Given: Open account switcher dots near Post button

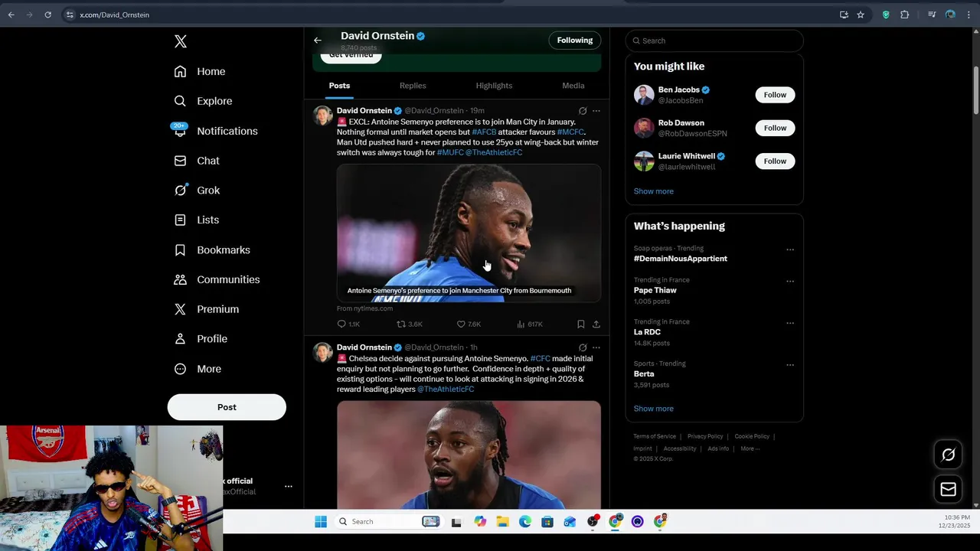Looking at the screenshot, I should pos(288,486).
